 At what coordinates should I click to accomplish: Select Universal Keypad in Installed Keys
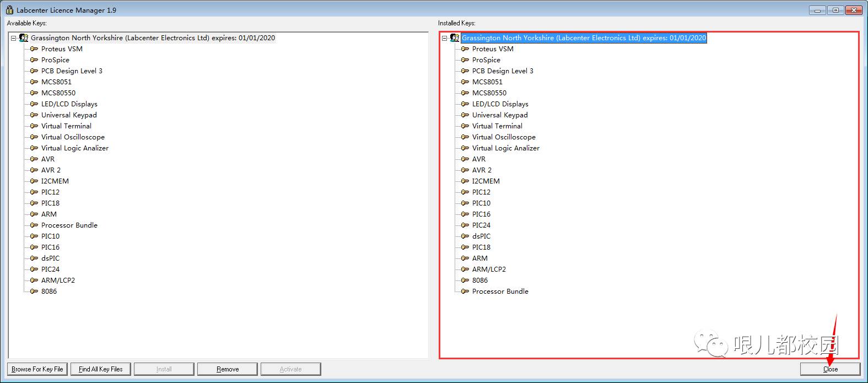coord(500,115)
